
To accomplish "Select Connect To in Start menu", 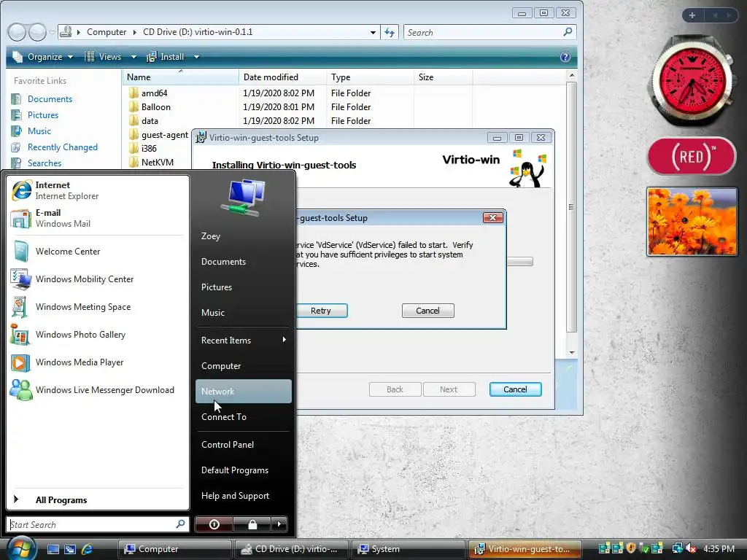I will pyautogui.click(x=243, y=416).
